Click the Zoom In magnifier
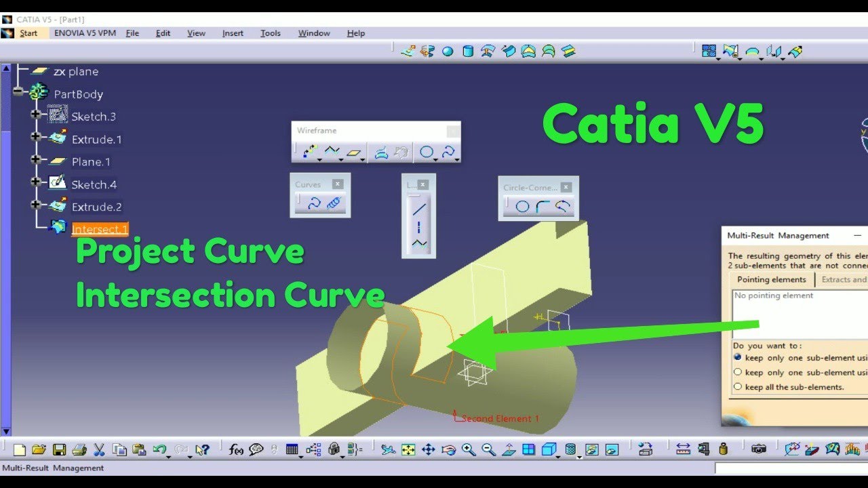Screen dimensions: 868x488 click(469, 449)
